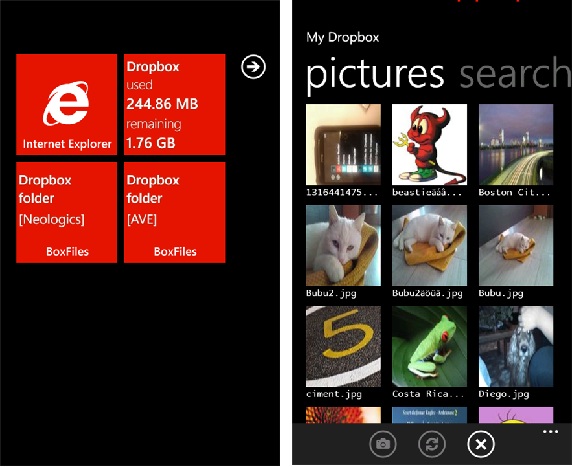Screen dimensions: 573x467
Task: Open the Bubu.jpg thumbnail
Action: 516,245
